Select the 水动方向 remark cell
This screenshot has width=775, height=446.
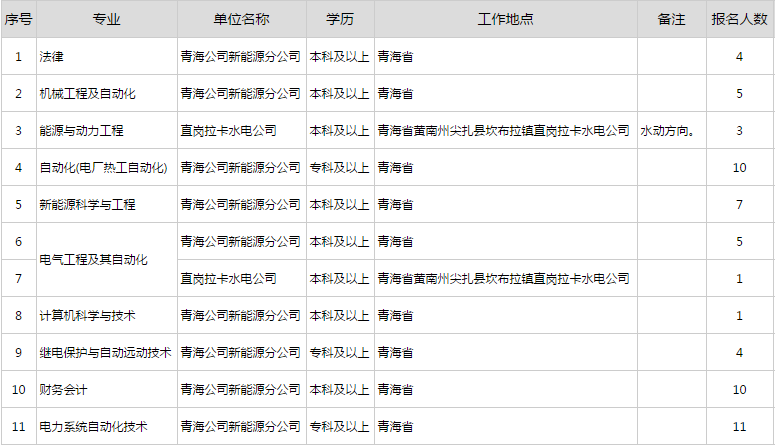[x=668, y=131]
